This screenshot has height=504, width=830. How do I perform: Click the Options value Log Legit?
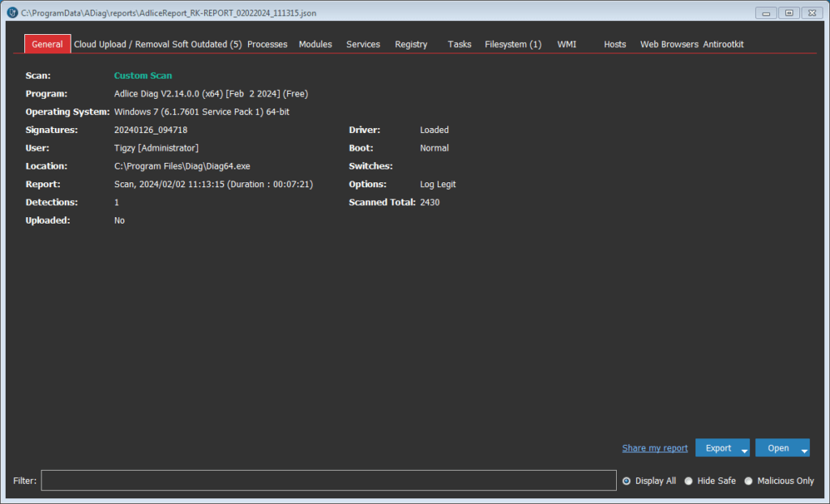pyautogui.click(x=438, y=184)
